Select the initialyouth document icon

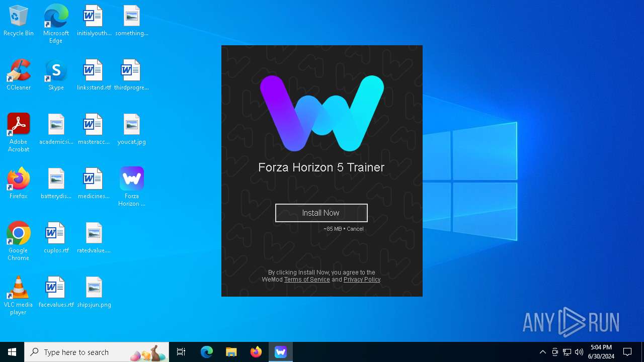[94, 21]
